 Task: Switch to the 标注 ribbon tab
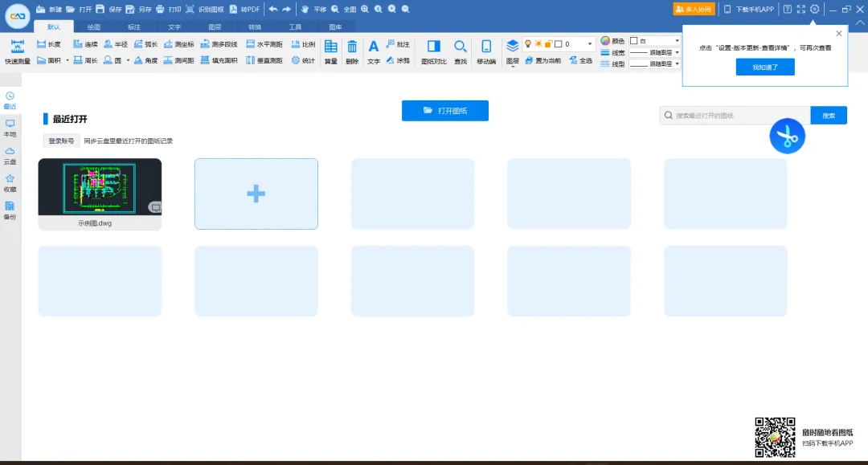[134, 27]
